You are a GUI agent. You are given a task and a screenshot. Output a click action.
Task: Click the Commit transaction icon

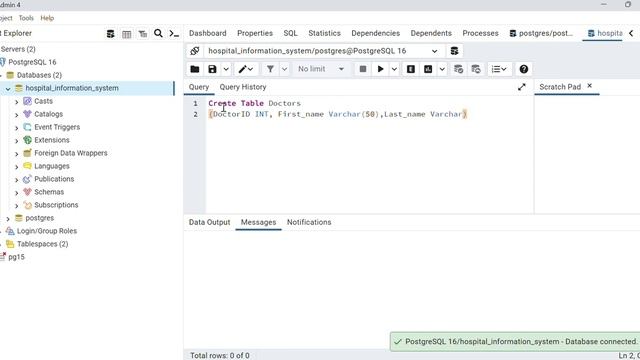click(458, 69)
